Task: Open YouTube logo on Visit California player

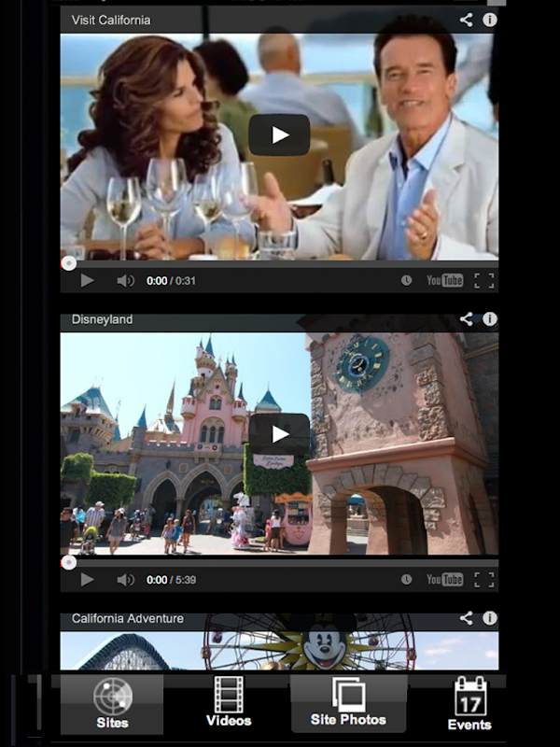Action: 444,281
